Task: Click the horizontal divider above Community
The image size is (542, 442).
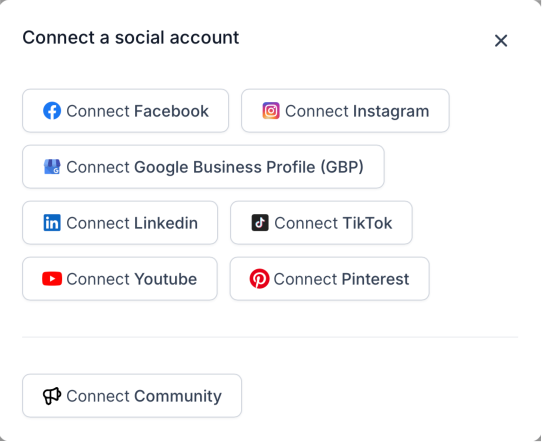Action: [270, 337]
